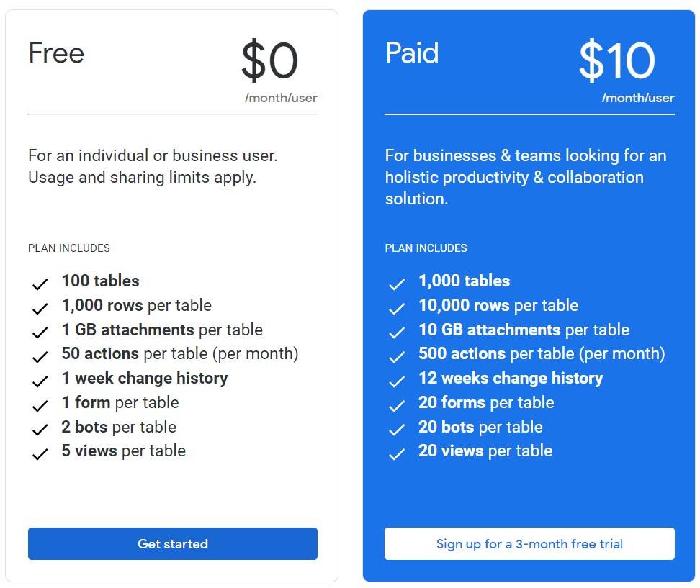Click the checkmark next to 2 bots

tap(40, 430)
